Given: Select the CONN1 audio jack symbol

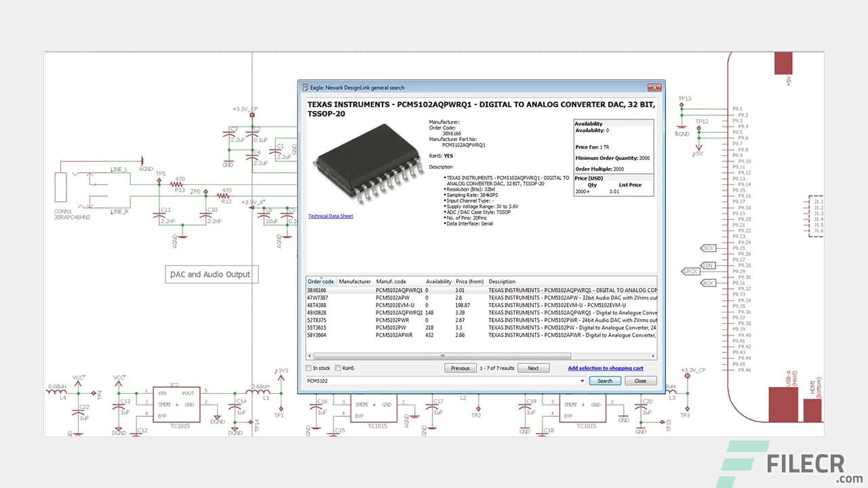Looking at the screenshot, I should click(62, 188).
